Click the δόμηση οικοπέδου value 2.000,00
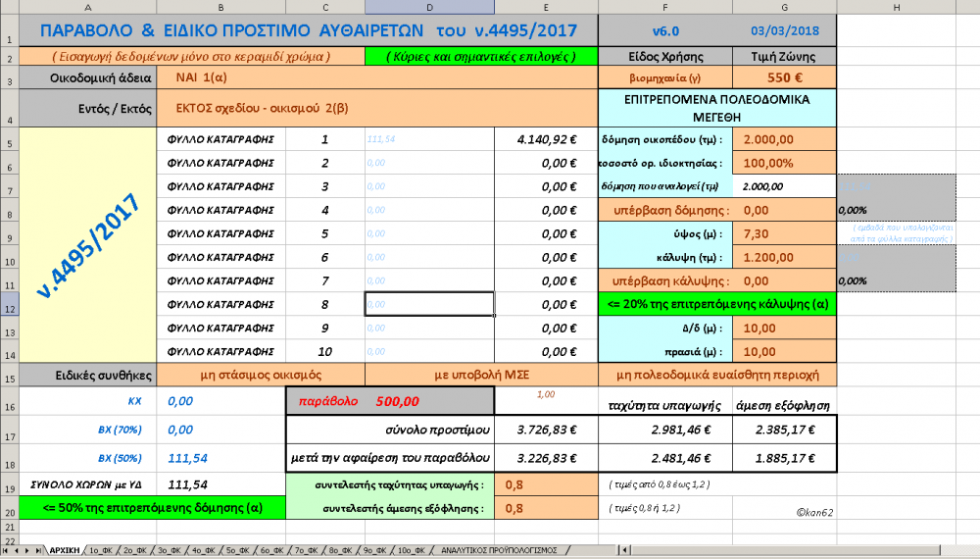The width and height of the screenshot is (980, 559). coord(784,139)
